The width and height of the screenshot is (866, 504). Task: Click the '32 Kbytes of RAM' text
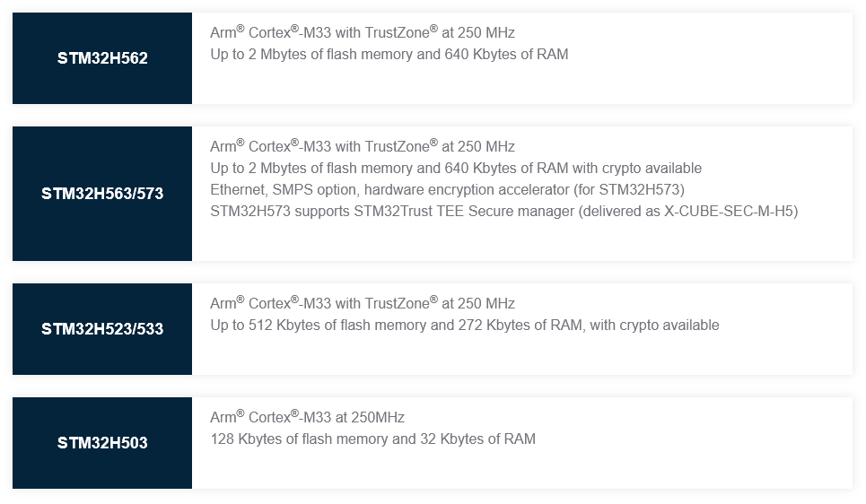tap(477, 439)
